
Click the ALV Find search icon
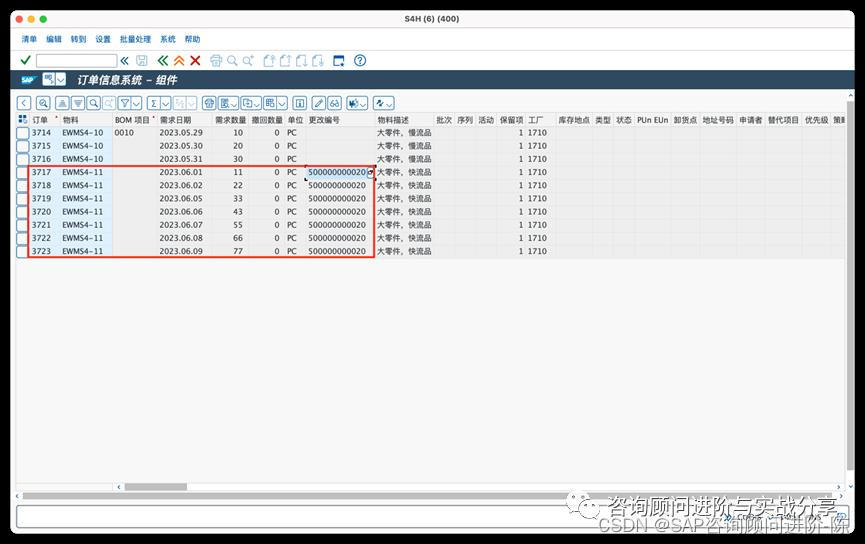click(93, 103)
